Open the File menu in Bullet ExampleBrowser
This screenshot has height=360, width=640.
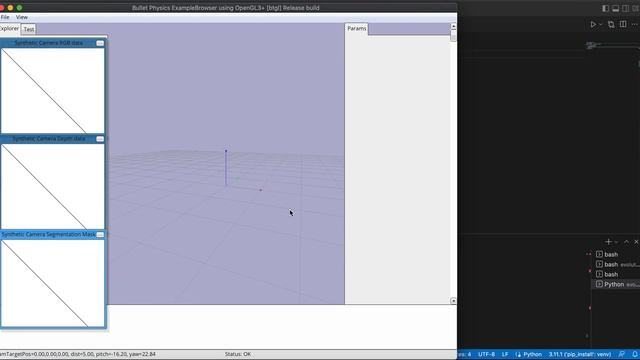[5, 17]
